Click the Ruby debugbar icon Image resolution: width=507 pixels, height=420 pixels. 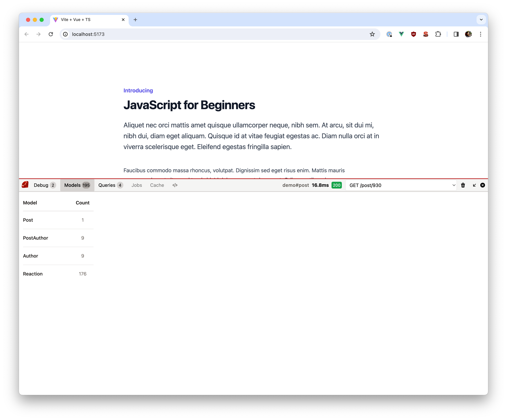click(x=25, y=185)
